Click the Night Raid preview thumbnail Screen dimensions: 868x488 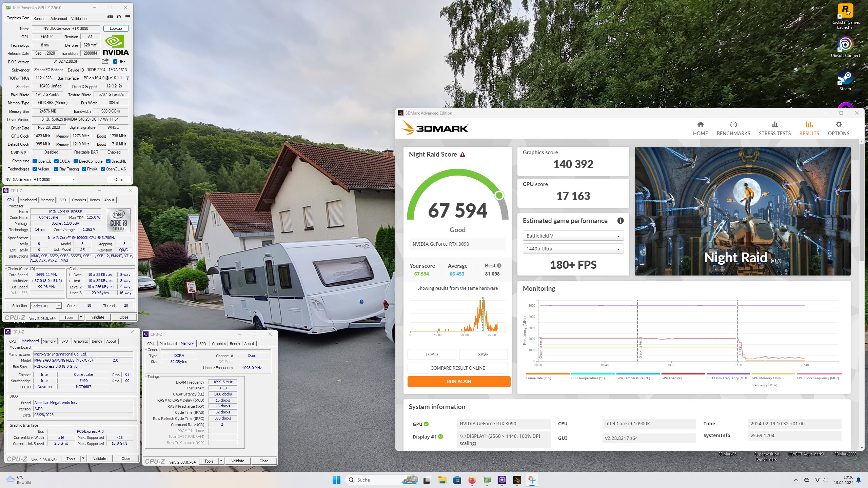pos(743,211)
